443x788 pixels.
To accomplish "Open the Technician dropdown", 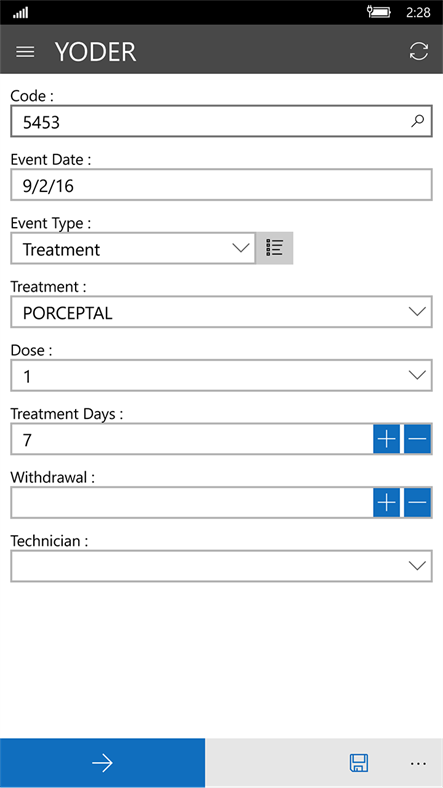I will (x=222, y=566).
